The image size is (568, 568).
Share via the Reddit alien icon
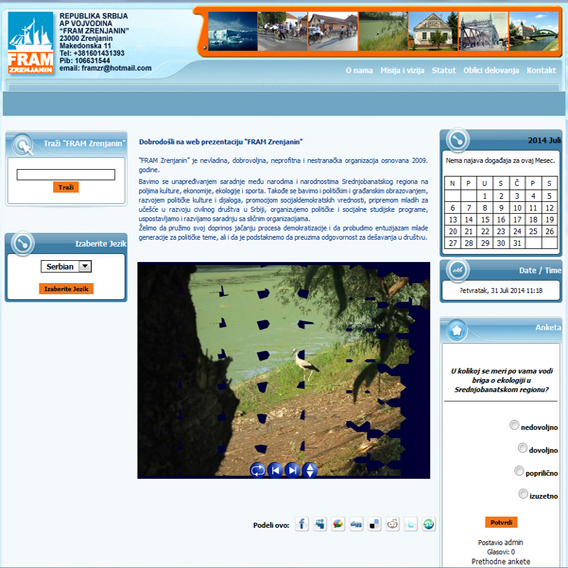392,524
